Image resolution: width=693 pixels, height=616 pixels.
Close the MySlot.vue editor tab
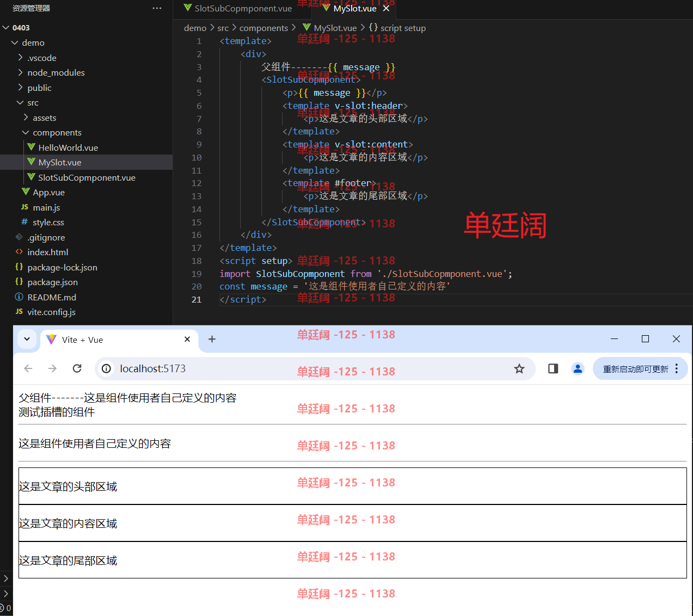click(x=386, y=8)
